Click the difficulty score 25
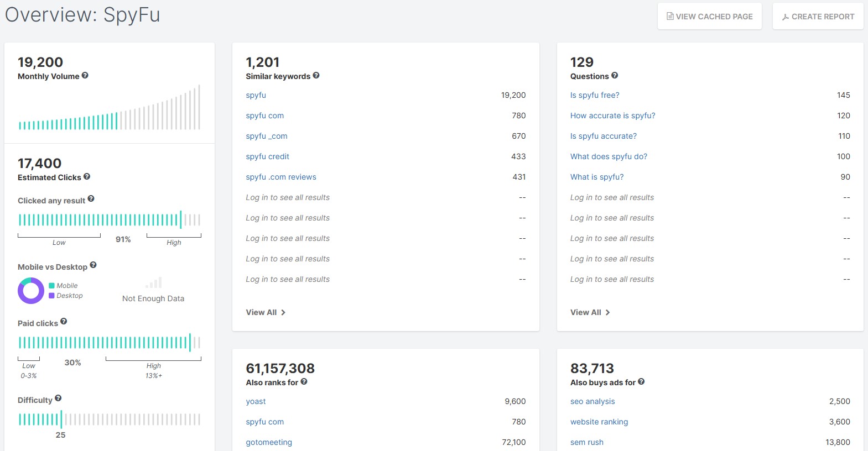 point(60,435)
